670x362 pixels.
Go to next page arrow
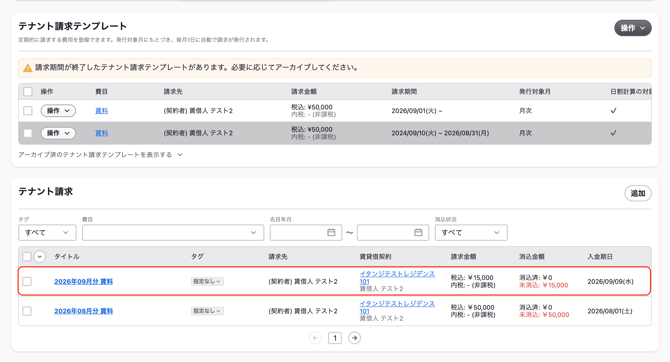coord(354,338)
